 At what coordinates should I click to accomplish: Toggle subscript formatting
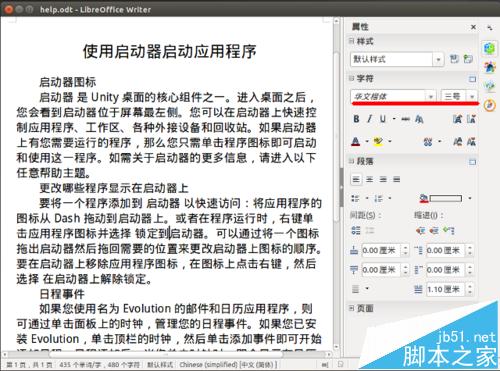coord(471,142)
